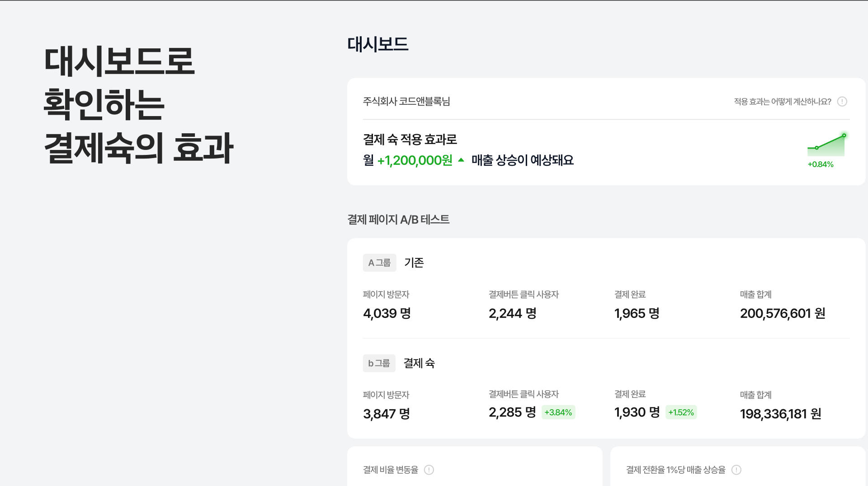This screenshot has width=868, height=486.
Task: Select the 대시보드 page heading
Action: pyautogui.click(x=378, y=44)
